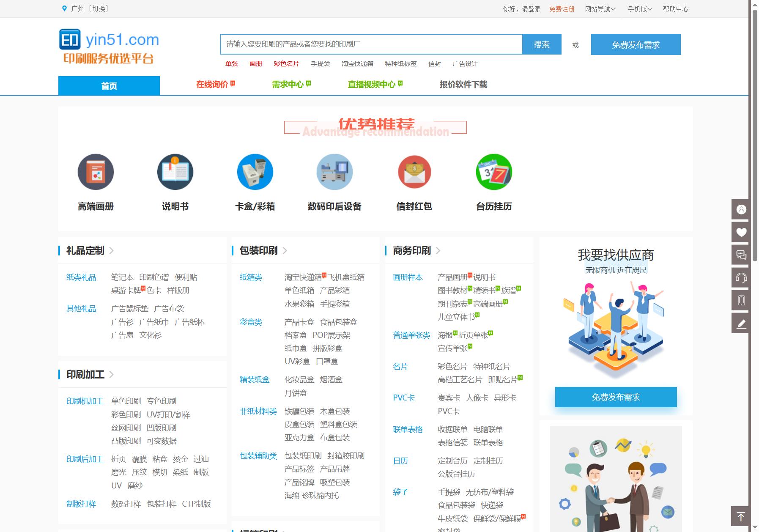
Task: Select the 信封红包 envelope icon
Action: pyautogui.click(x=414, y=172)
